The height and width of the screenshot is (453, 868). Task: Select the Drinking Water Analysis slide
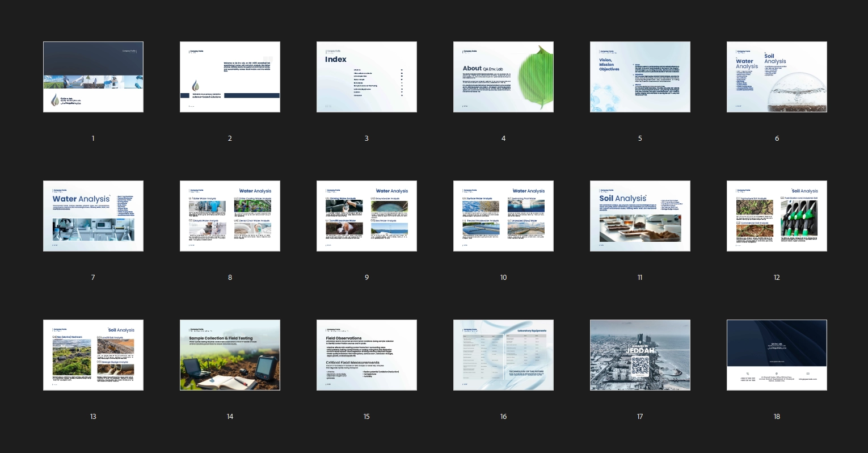coord(366,216)
